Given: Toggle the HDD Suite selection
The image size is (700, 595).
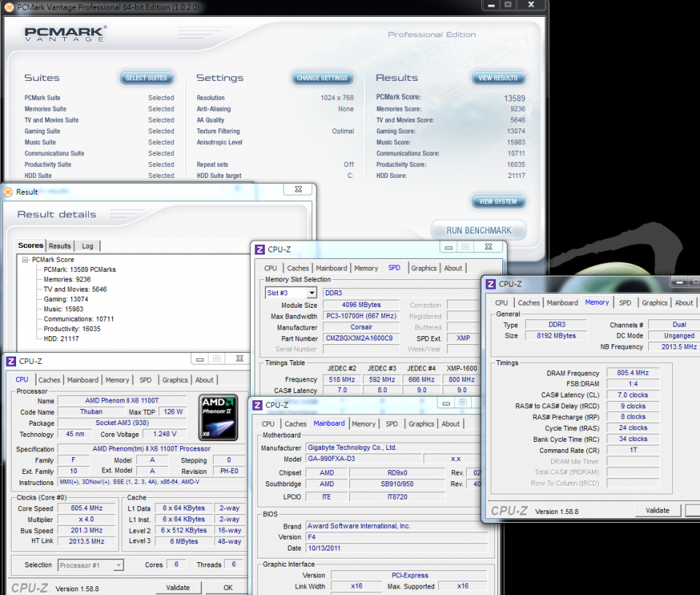Looking at the screenshot, I should coord(161,175).
